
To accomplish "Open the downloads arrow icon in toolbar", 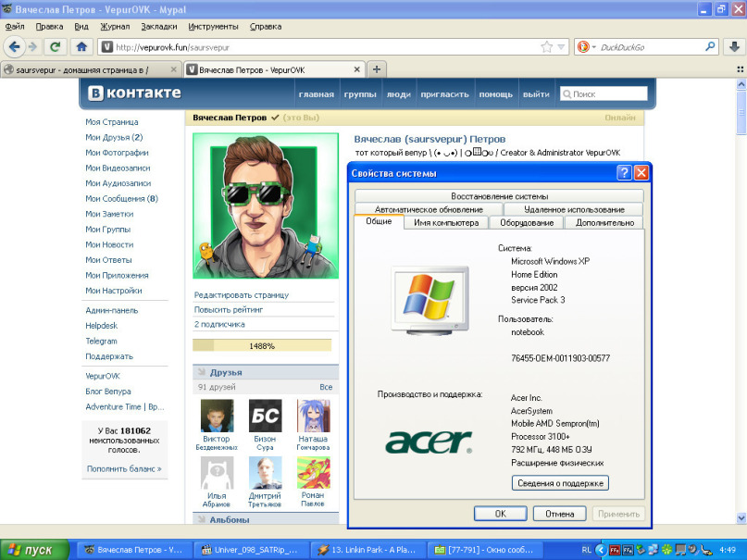I will 733,46.
